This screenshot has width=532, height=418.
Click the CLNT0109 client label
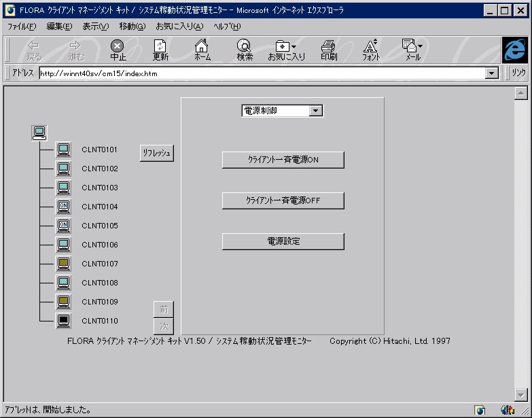click(x=100, y=302)
